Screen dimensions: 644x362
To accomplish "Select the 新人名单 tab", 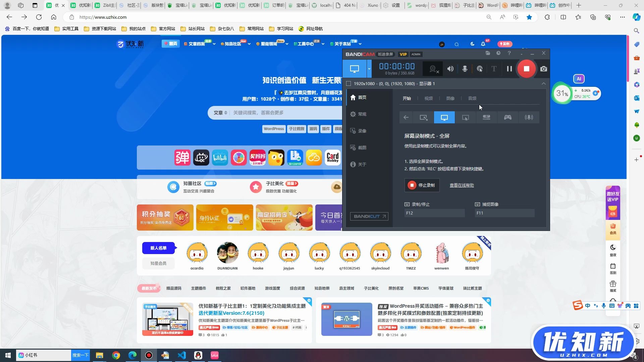I will coord(159,248).
